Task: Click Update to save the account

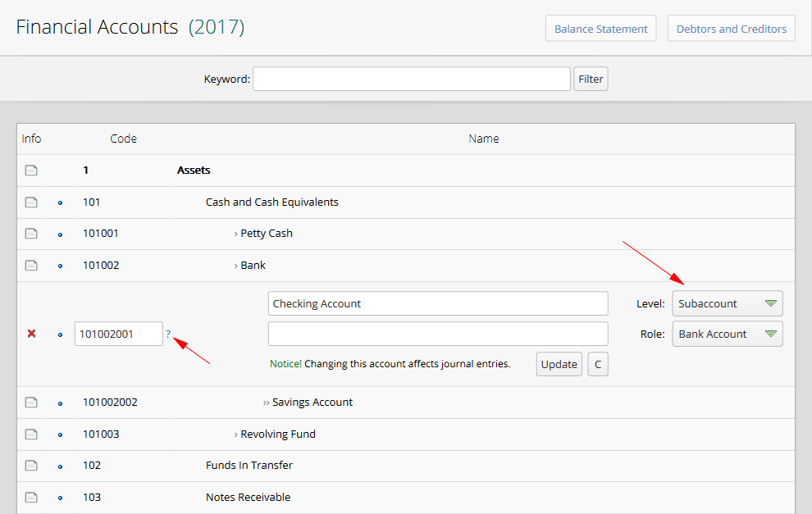Action: 559,364
